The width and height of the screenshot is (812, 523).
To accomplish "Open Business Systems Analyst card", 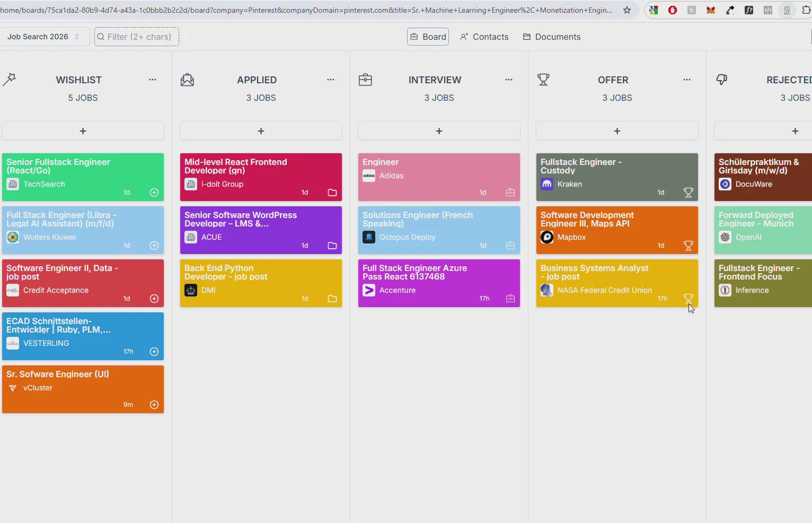I will (x=617, y=283).
